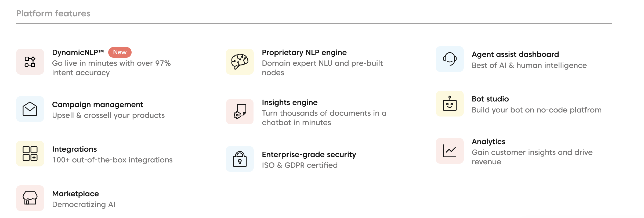Click the DynamicNLP flowchart icon

30,62
